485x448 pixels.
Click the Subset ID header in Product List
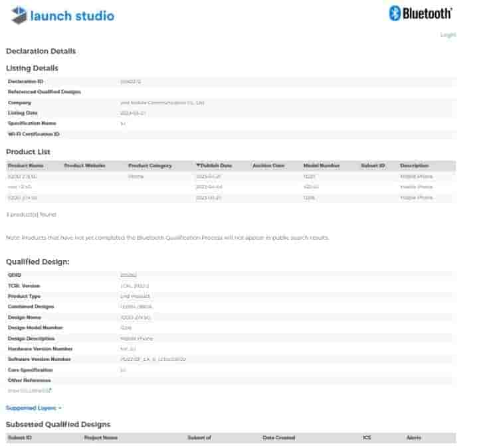click(373, 165)
